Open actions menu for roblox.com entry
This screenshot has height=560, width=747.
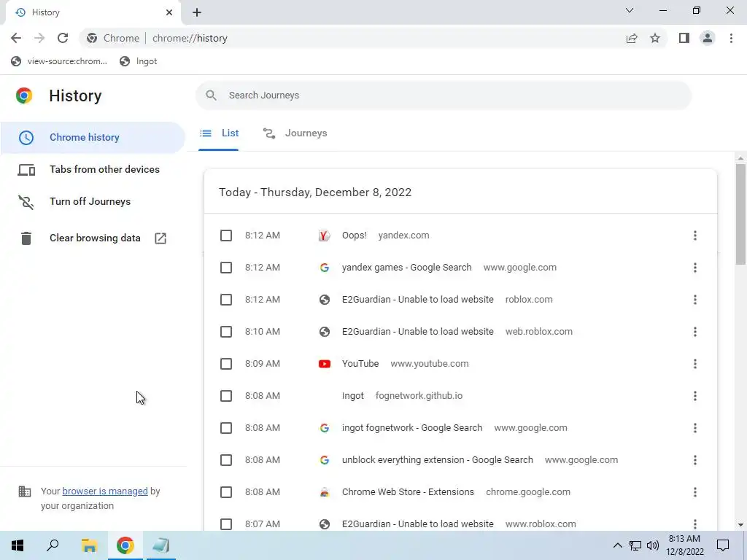click(694, 300)
